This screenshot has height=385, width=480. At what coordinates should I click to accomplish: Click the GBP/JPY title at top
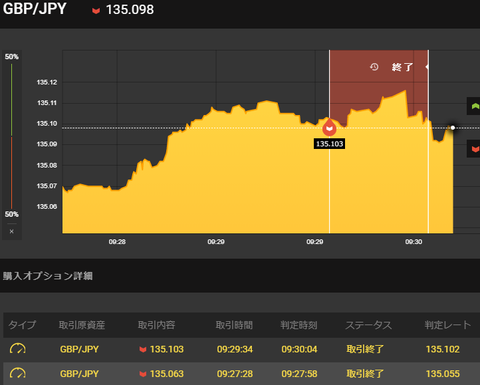35,9
